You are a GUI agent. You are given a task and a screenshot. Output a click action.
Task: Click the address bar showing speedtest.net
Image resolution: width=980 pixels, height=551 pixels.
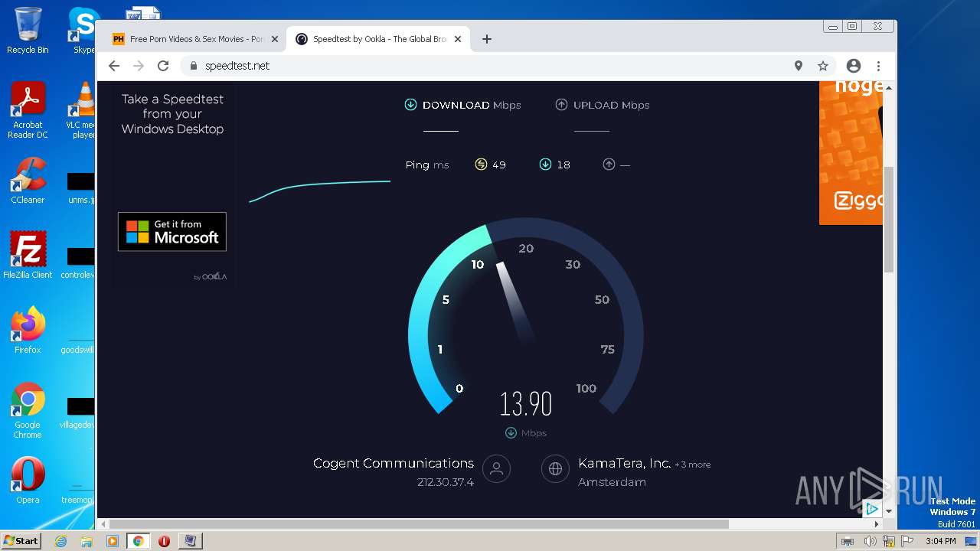click(x=490, y=66)
